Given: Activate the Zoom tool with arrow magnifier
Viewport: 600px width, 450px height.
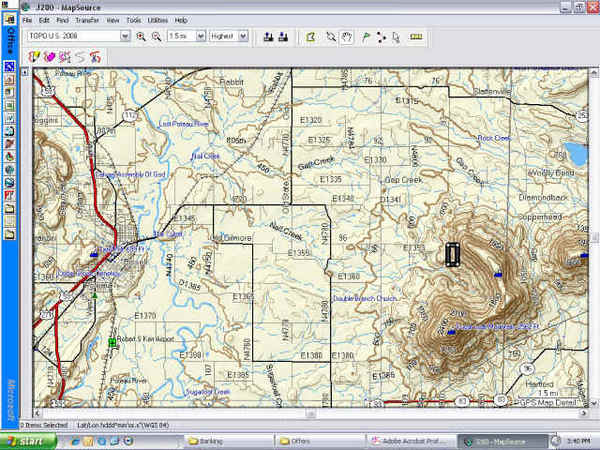Looking at the screenshot, I should [x=331, y=37].
